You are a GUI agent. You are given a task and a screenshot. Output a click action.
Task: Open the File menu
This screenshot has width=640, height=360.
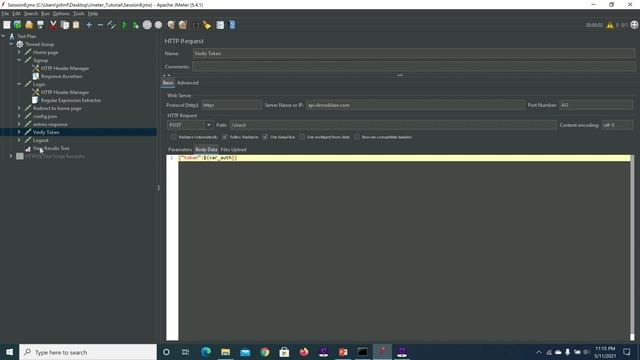click(5, 13)
